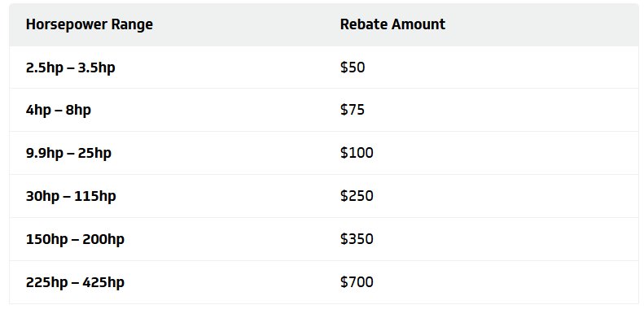Click the word Horsepower in the header
Screen dimensions: 644x318
62,24
